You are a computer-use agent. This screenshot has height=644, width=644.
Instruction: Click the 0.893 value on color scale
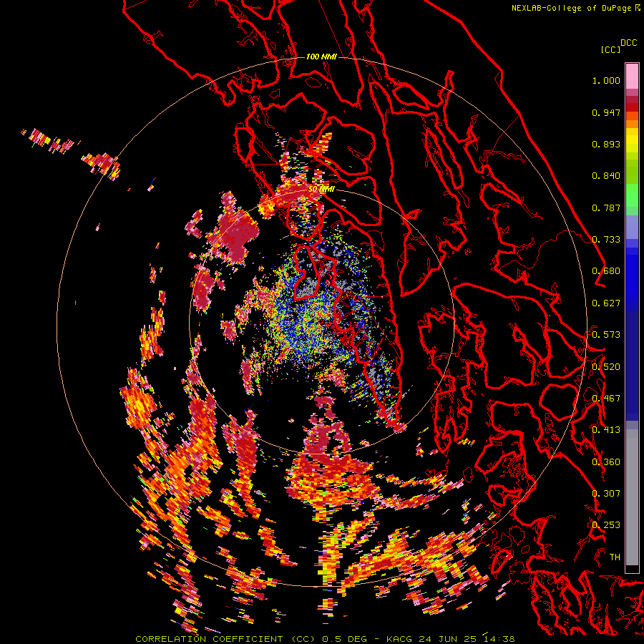(x=606, y=144)
